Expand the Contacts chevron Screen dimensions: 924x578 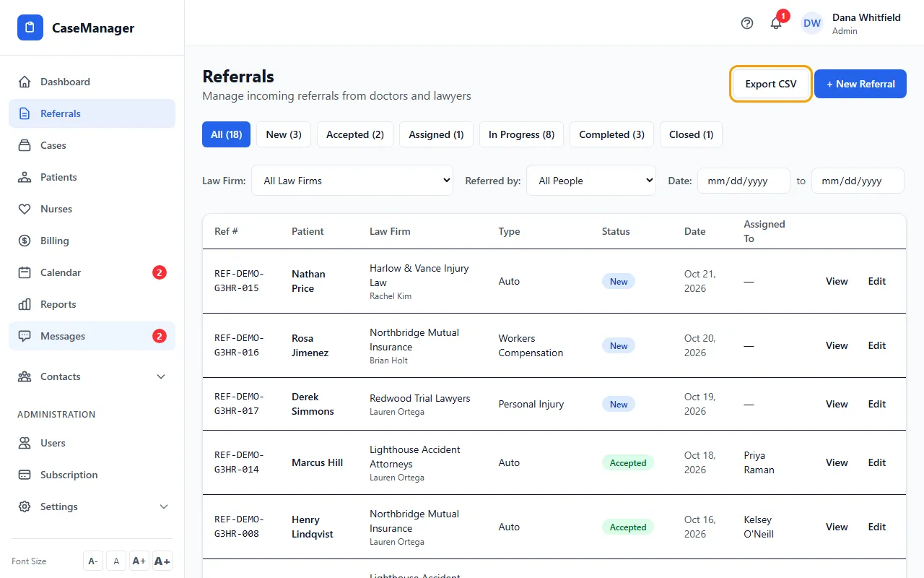tap(161, 376)
